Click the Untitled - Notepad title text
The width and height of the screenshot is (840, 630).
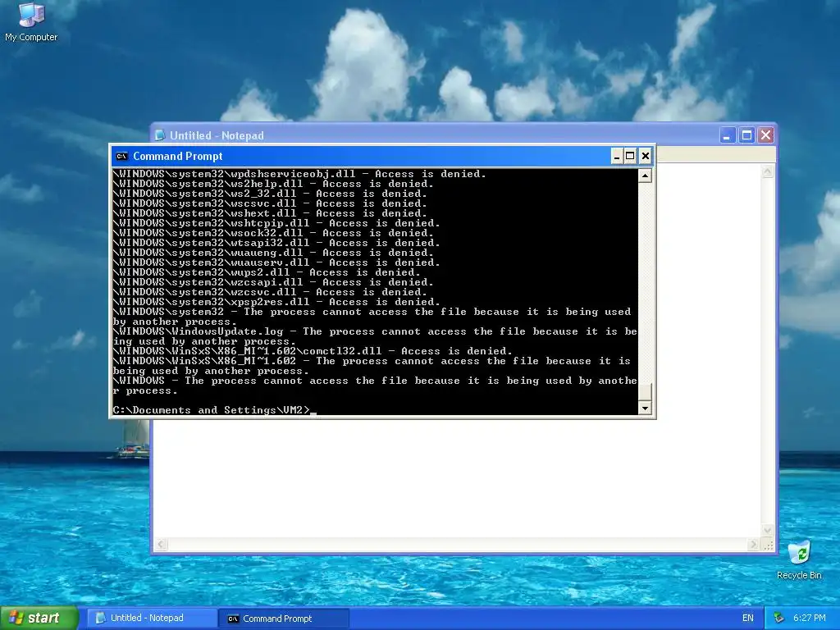[217, 135]
